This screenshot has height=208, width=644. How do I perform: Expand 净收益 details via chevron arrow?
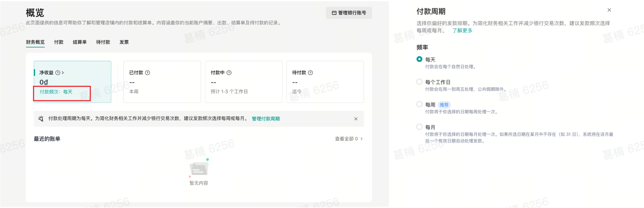tap(63, 72)
